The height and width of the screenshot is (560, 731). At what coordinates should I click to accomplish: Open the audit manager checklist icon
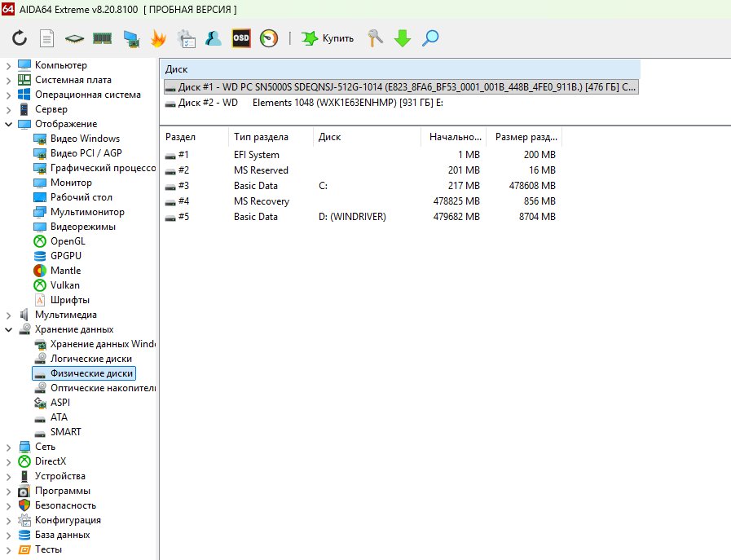[187, 38]
